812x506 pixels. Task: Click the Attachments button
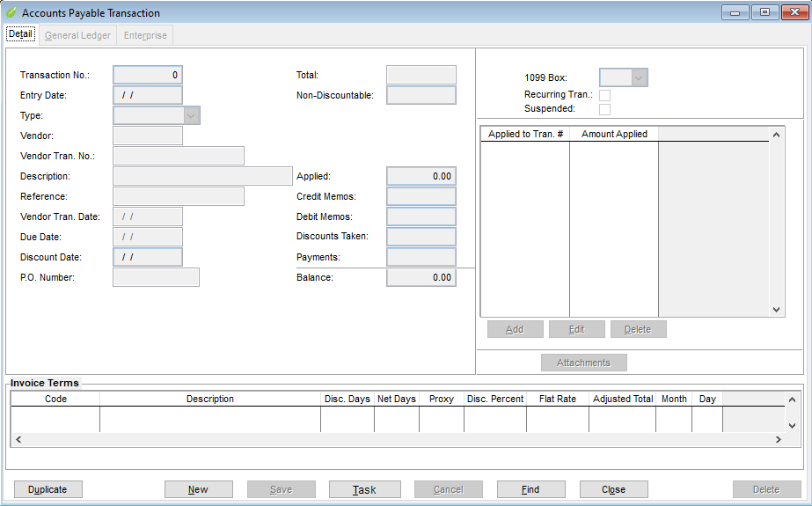coord(583,363)
